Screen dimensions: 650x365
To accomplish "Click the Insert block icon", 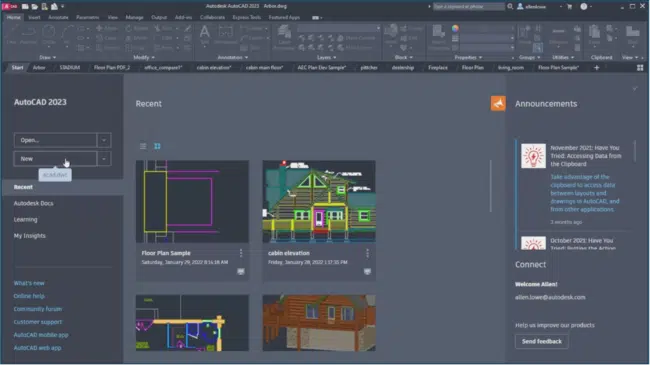I will click(390, 34).
